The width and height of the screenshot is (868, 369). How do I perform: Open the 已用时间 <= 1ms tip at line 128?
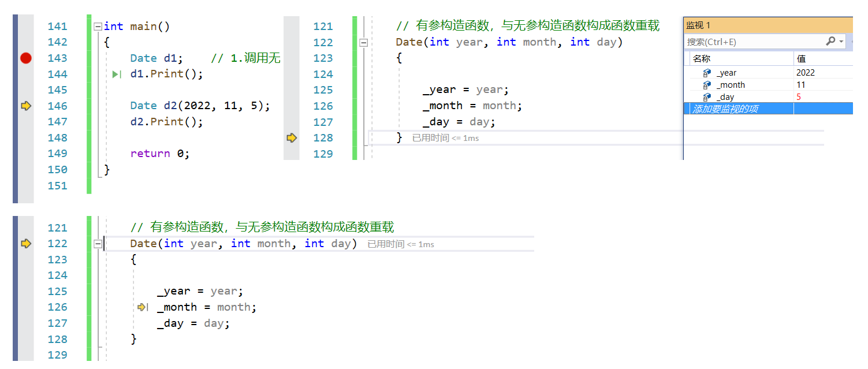point(445,138)
